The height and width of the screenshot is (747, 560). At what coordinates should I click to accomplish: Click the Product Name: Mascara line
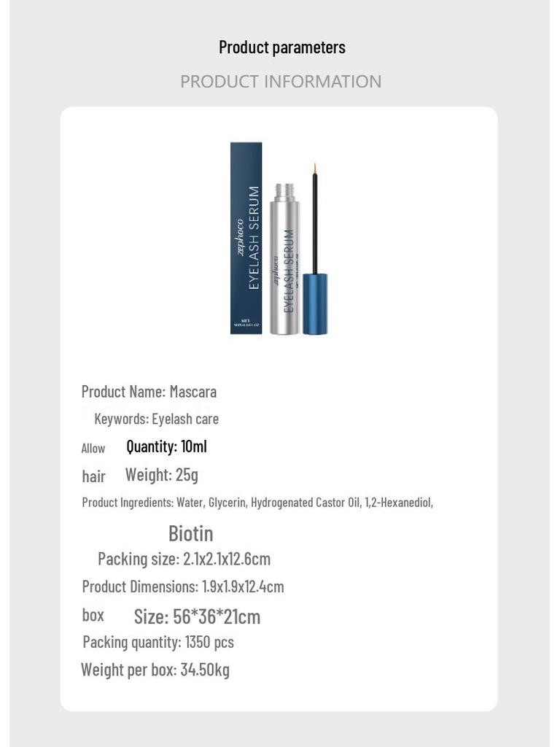[149, 392]
